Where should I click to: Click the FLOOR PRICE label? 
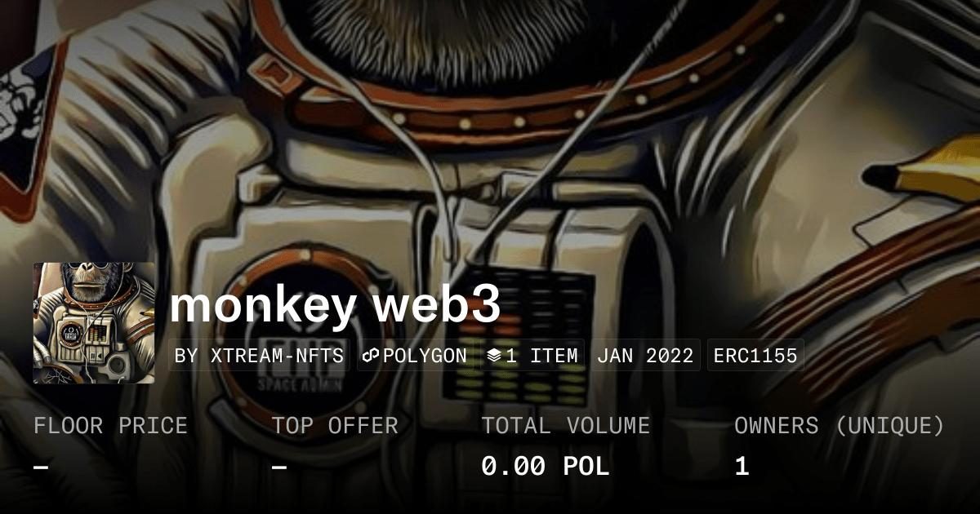click(110, 426)
